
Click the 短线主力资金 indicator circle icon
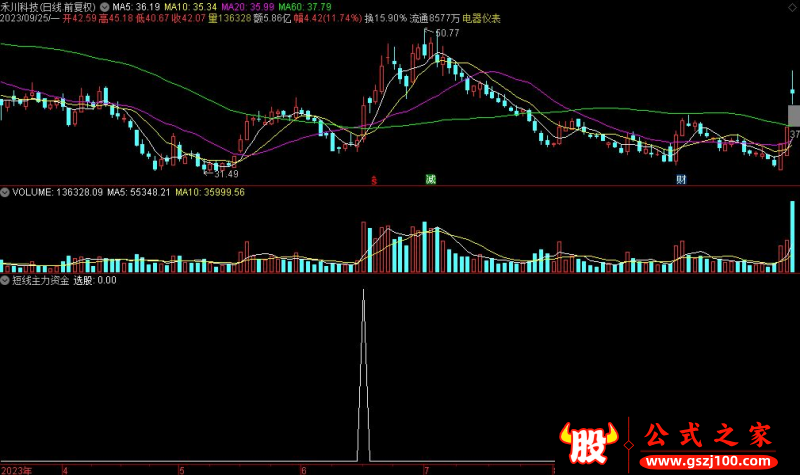6,281
